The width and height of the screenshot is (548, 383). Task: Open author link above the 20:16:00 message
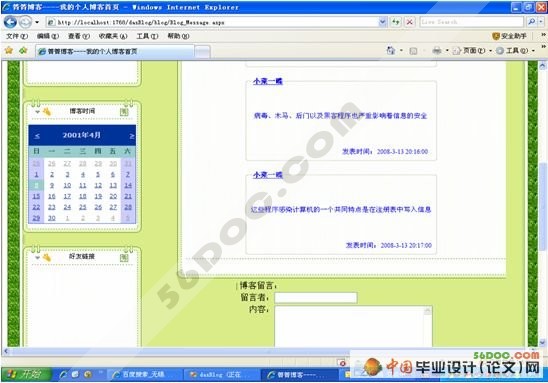(x=268, y=81)
